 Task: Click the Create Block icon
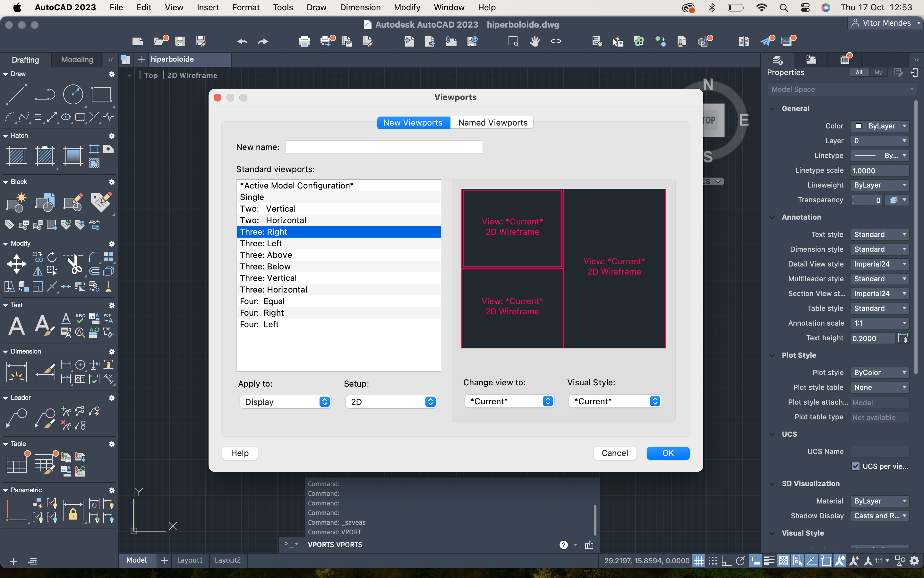coord(17,202)
